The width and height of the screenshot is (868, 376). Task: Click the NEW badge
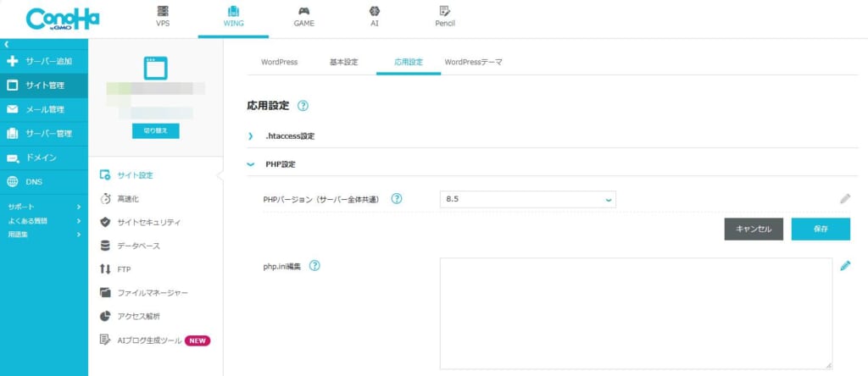(198, 340)
